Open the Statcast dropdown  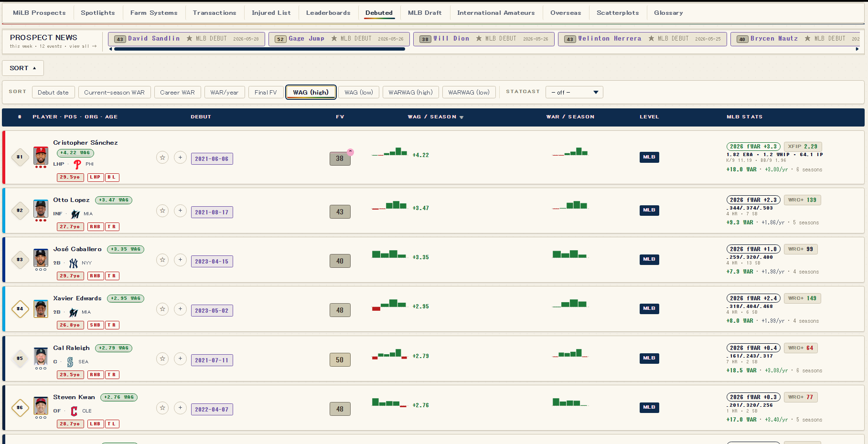(x=574, y=92)
